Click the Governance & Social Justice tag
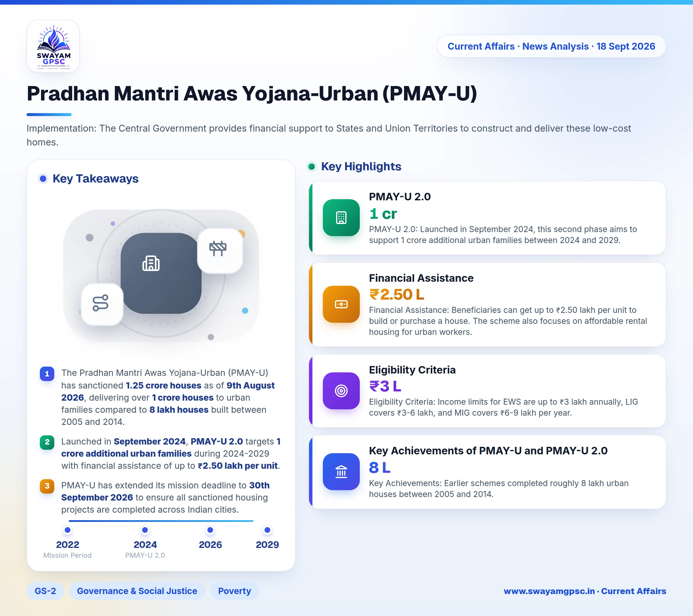 (137, 591)
